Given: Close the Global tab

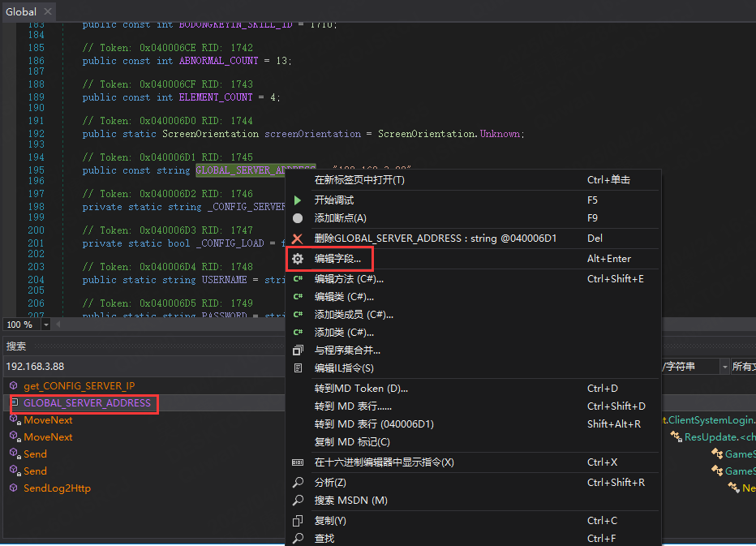Looking at the screenshot, I should [x=47, y=11].
